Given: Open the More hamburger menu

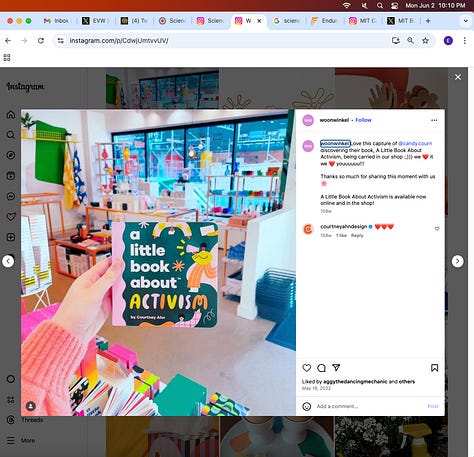Looking at the screenshot, I should 21,440.
